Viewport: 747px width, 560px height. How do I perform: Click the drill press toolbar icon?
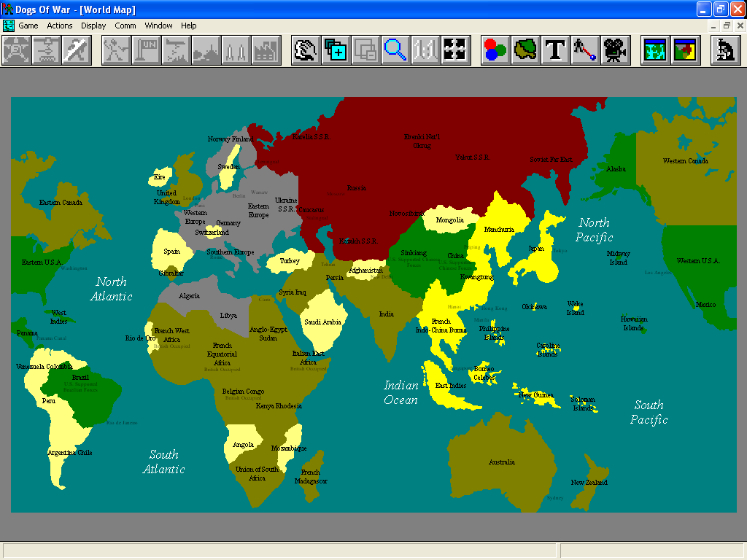[x=47, y=50]
